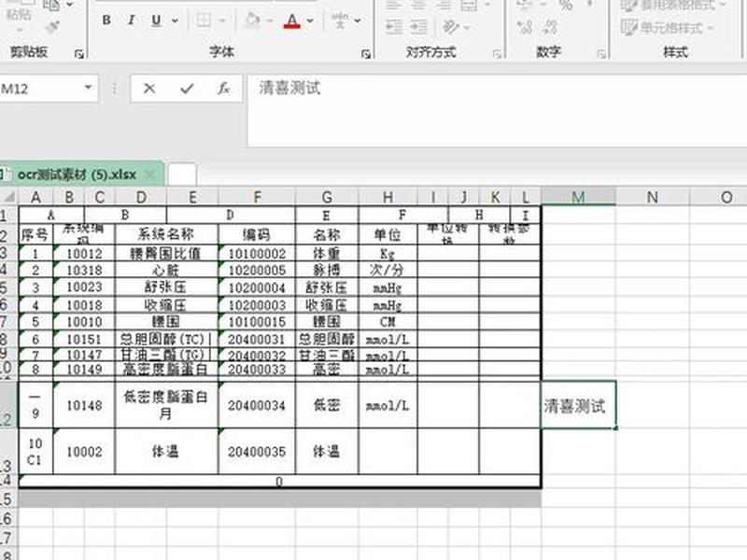This screenshot has width=747, height=560.
Task: Open the blank tab beside workbook tab
Action: (x=182, y=175)
